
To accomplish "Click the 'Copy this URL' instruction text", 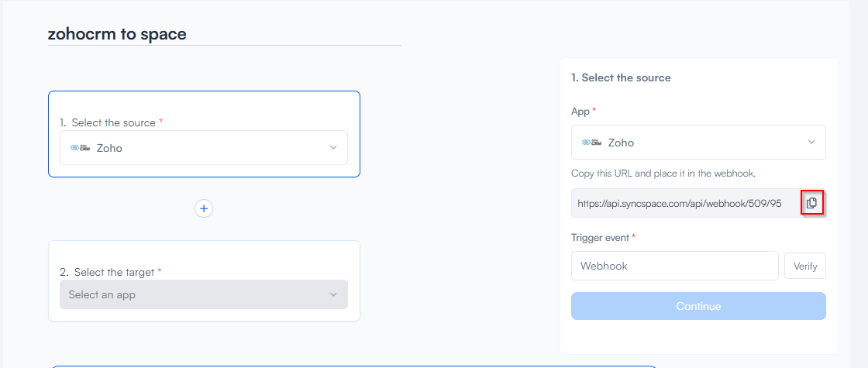I will [x=663, y=173].
